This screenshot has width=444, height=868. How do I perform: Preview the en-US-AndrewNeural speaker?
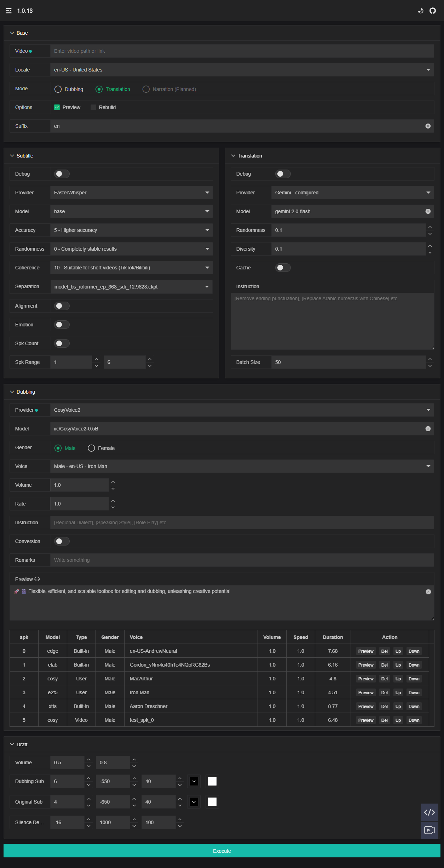click(x=366, y=651)
